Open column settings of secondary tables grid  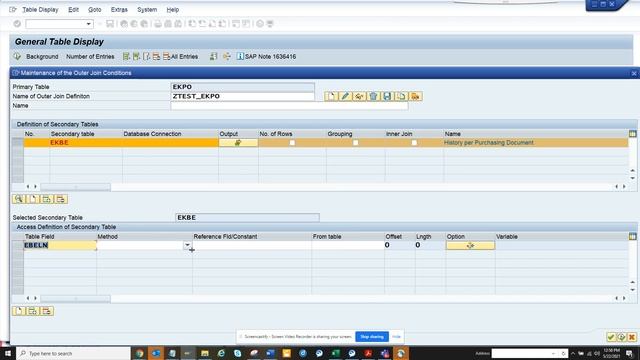click(633, 134)
